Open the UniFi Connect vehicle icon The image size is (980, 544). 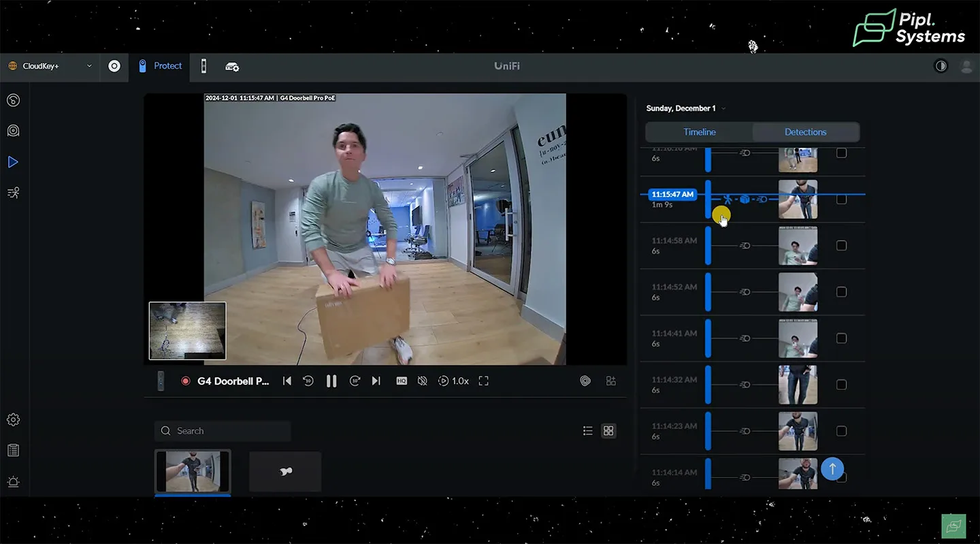(x=232, y=67)
